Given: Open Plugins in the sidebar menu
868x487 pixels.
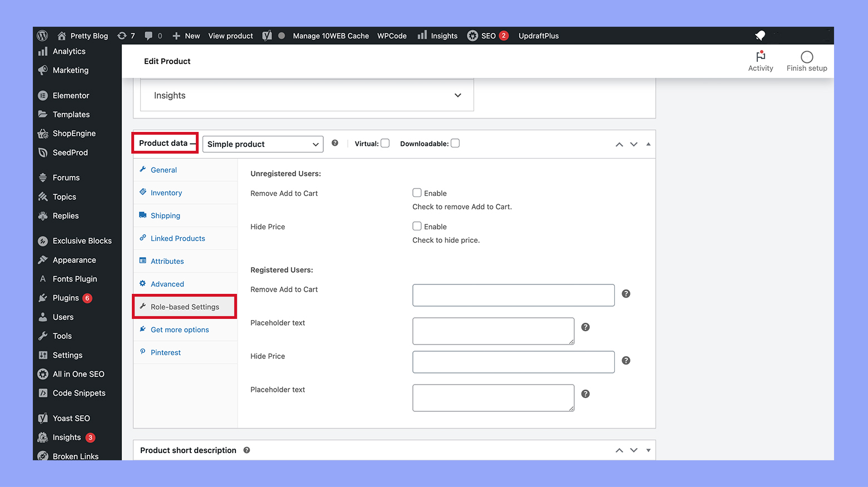Looking at the screenshot, I should click(x=66, y=298).
